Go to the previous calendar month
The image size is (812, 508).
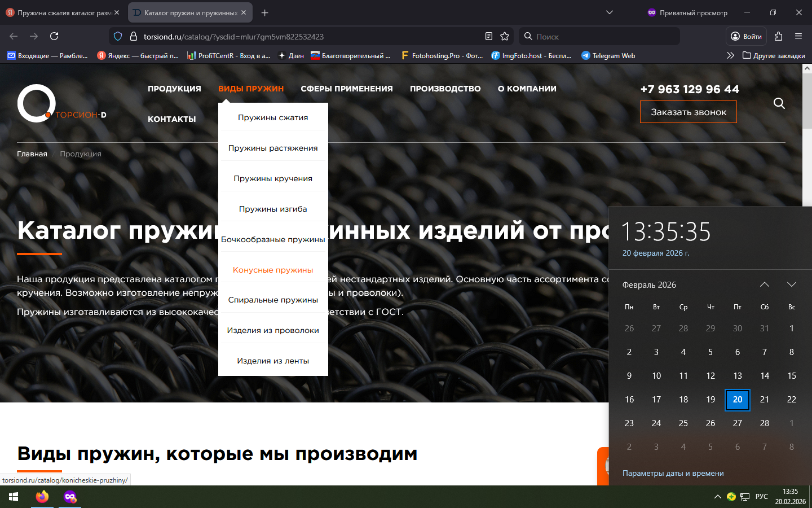[x=765, y=284]
